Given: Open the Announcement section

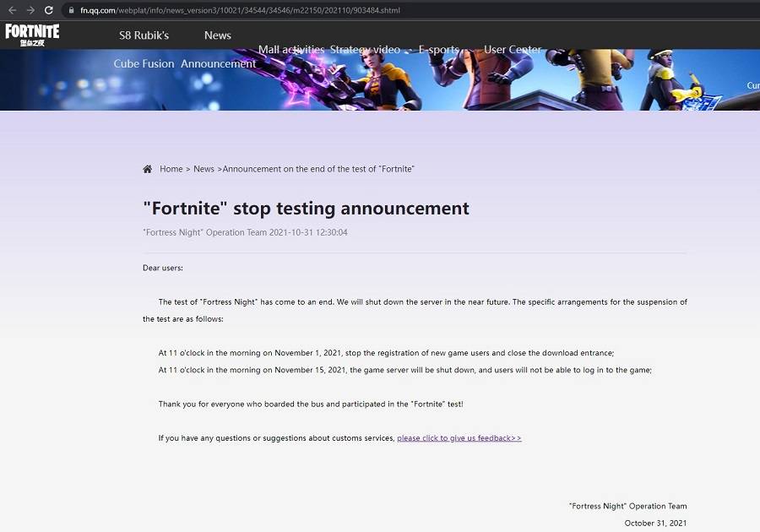Looking at the screenshot, I should tap(218, 63).
